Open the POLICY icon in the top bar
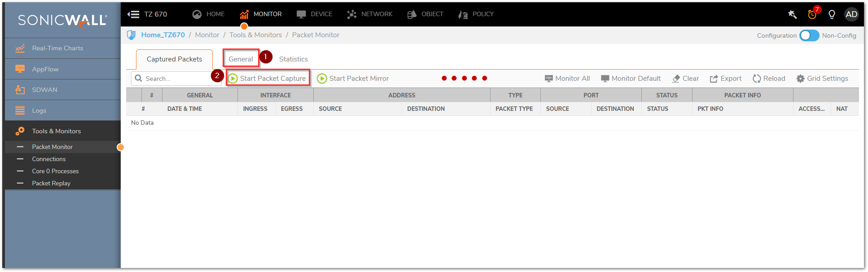This screenshot has width=868, height=272. coord(463,14)
